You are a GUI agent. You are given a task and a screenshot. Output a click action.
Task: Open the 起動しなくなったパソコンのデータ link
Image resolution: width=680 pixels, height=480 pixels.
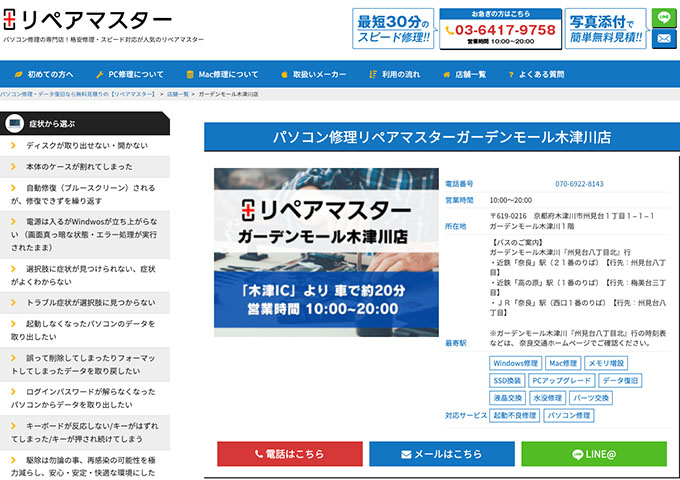[x=85, y=330]
